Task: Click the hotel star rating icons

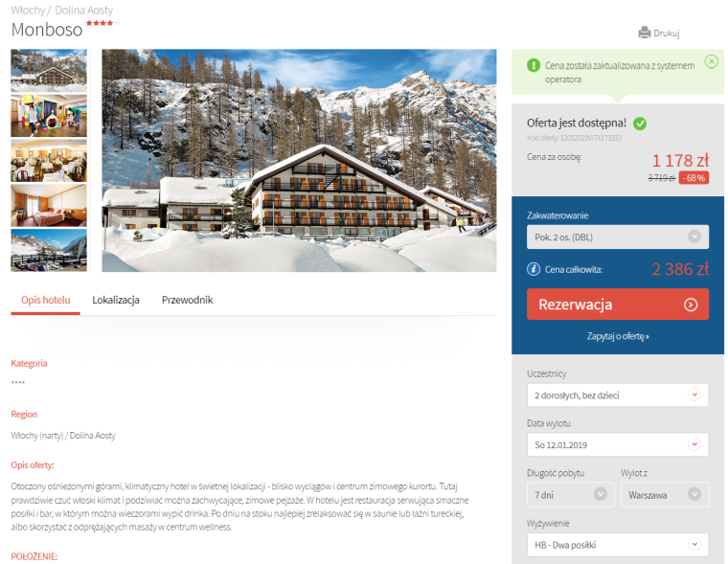Action: [x=102, y=23]
